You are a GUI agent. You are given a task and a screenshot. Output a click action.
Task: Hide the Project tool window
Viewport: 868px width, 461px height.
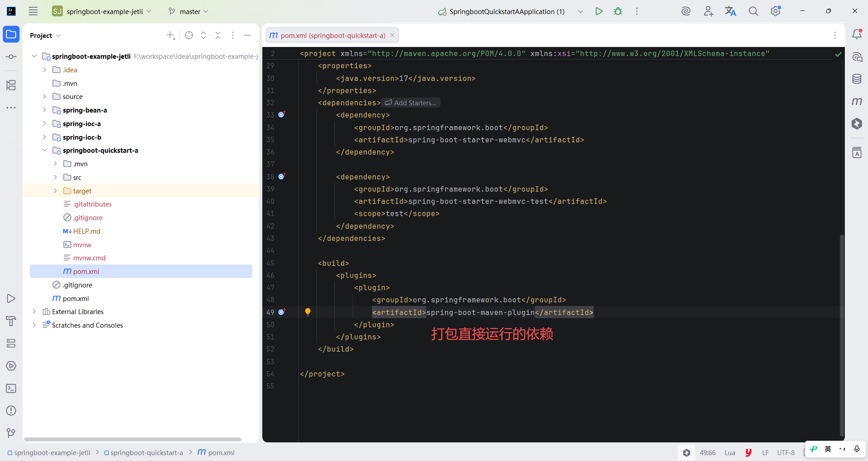point(247,35)
